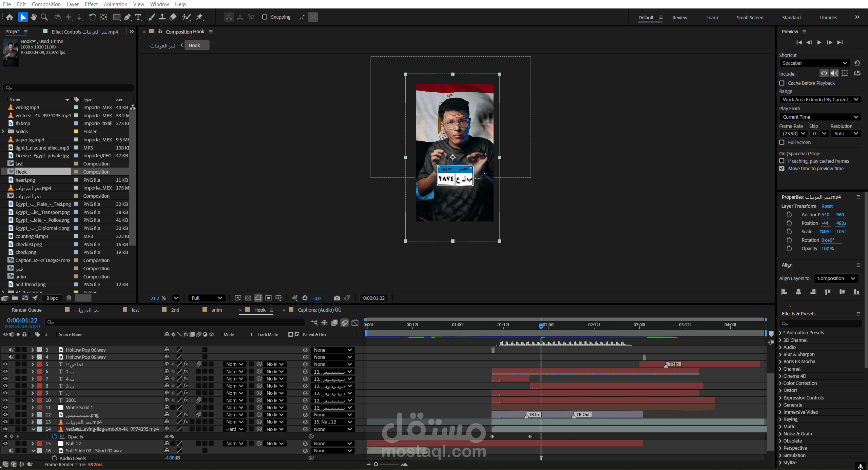The height and width of the screenshot is (470, 868).
Task: Click the Delete trash icon in Project panel
Action: tap(69, 298)
